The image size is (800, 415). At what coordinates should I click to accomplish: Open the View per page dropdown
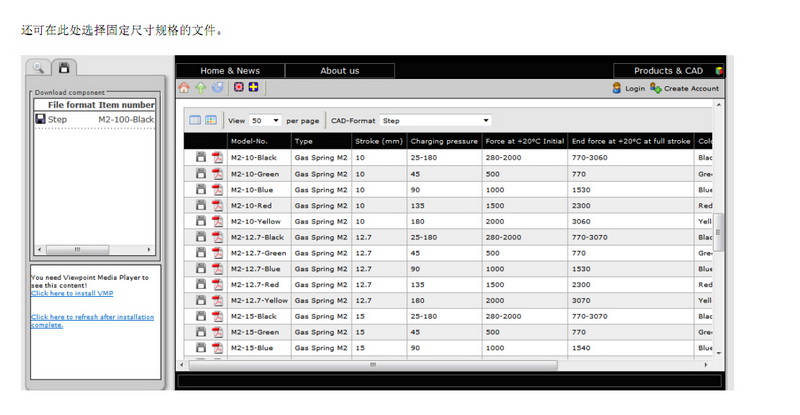coord(265,120)
